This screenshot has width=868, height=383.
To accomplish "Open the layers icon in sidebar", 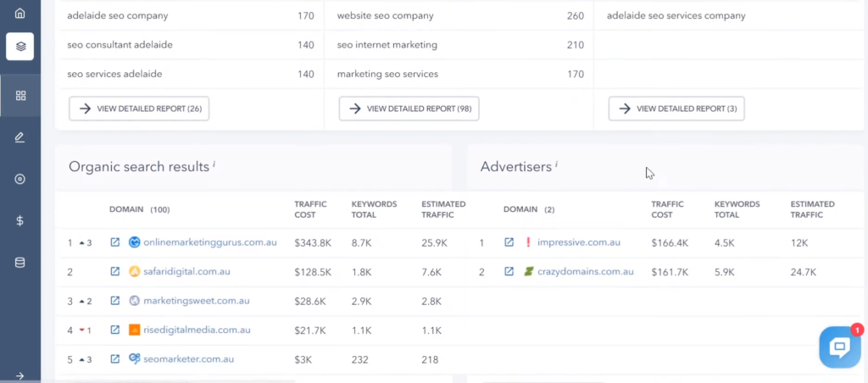I will [19, 47].
